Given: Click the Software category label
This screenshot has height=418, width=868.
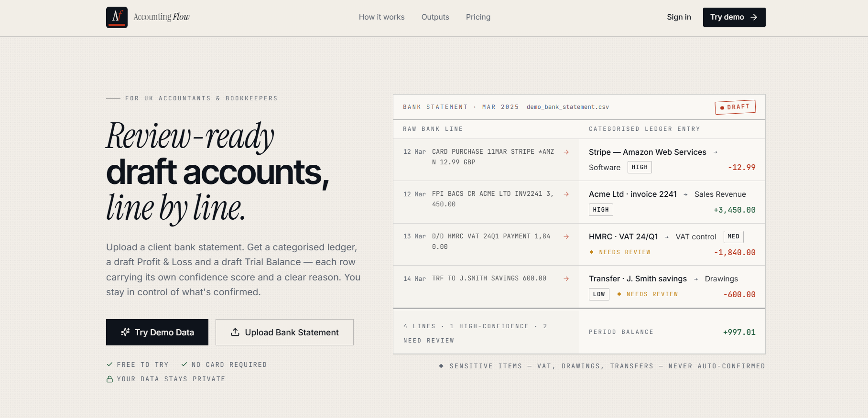Looking at the screenshot, I should point(605,167).
